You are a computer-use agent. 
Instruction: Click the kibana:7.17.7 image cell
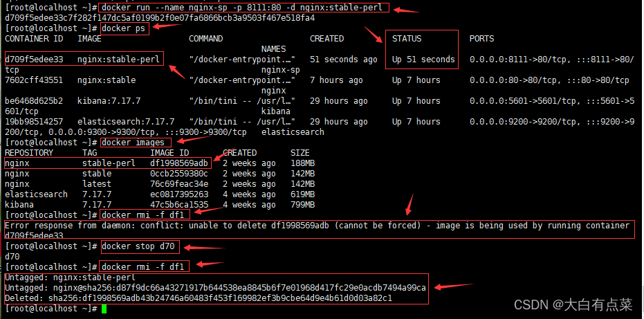(x=109, y=101)
